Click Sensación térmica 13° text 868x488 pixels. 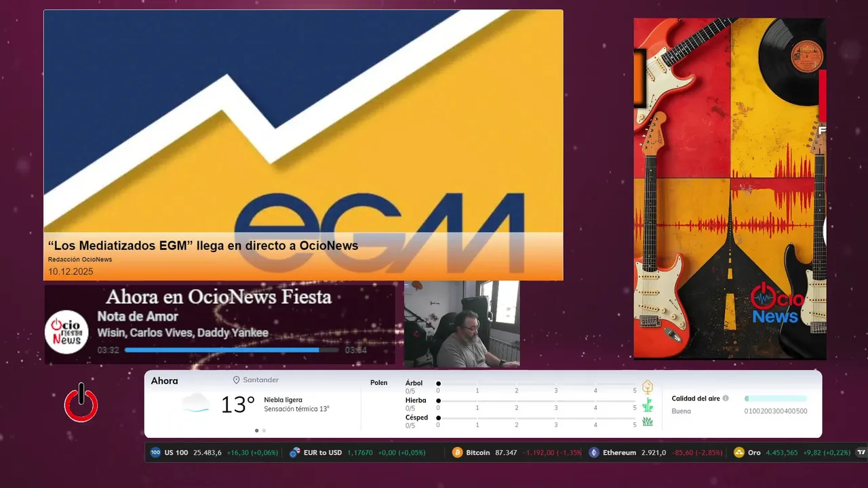coord(296,409)
